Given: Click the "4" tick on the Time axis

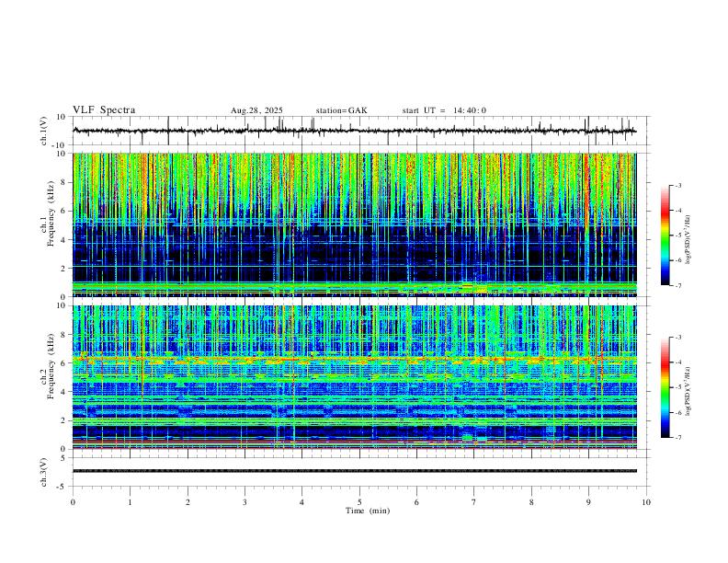Looking at the screenshot, I should (301, 502).
